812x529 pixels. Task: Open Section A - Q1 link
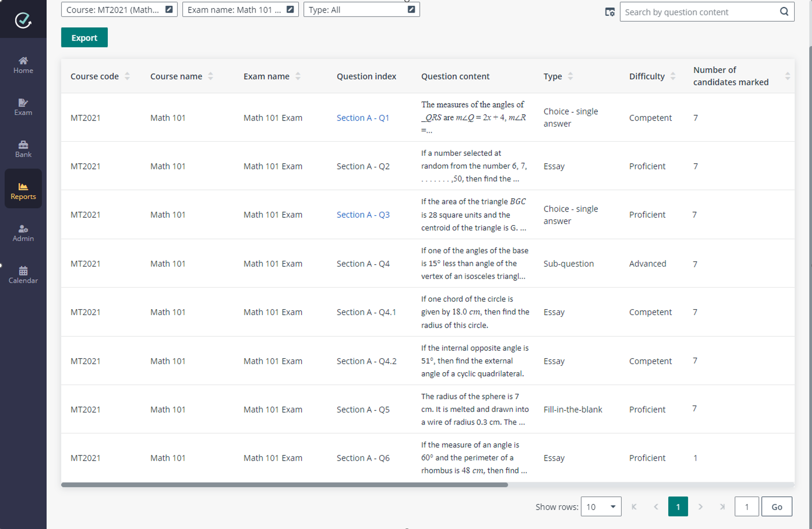(x=363, y=118)
